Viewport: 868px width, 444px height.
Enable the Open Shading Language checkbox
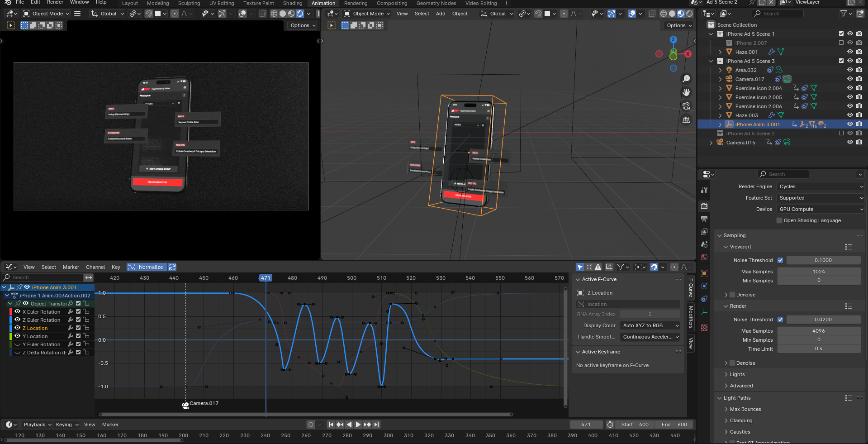click(779, 220)
